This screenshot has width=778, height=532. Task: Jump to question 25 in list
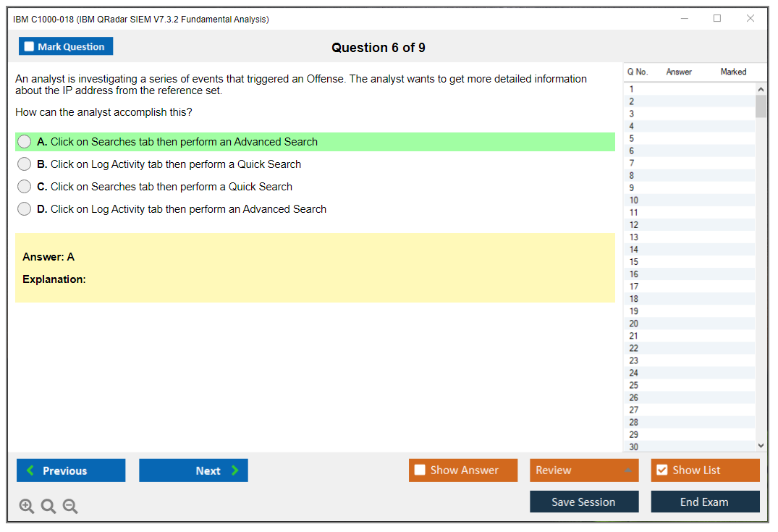coord(634,385)
